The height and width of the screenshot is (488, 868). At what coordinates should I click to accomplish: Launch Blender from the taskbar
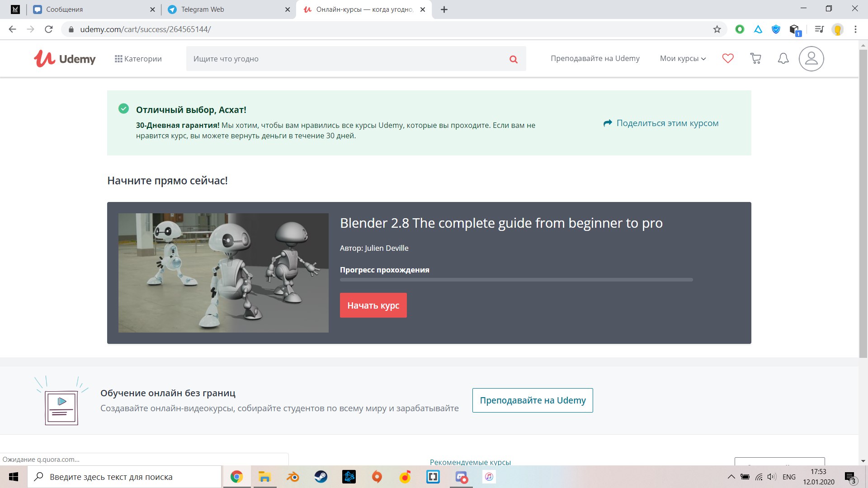pyautogui.click(x=292, y=477)
